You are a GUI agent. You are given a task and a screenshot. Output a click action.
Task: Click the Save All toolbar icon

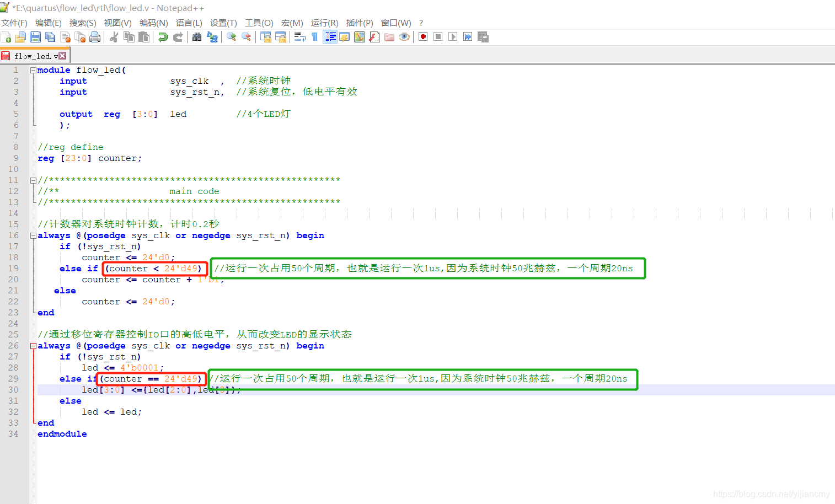(50, 37)
